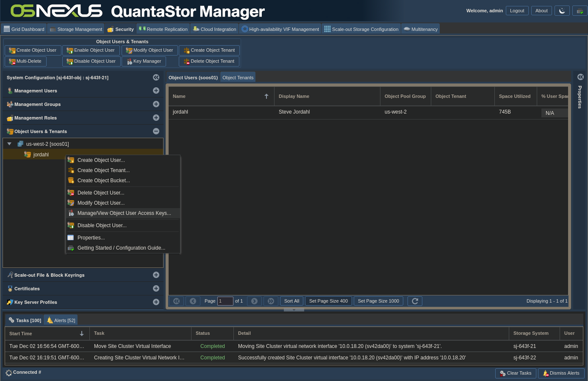
Task: Click the Multi-Delete toolbar button
Action: (x=25, y=61)
